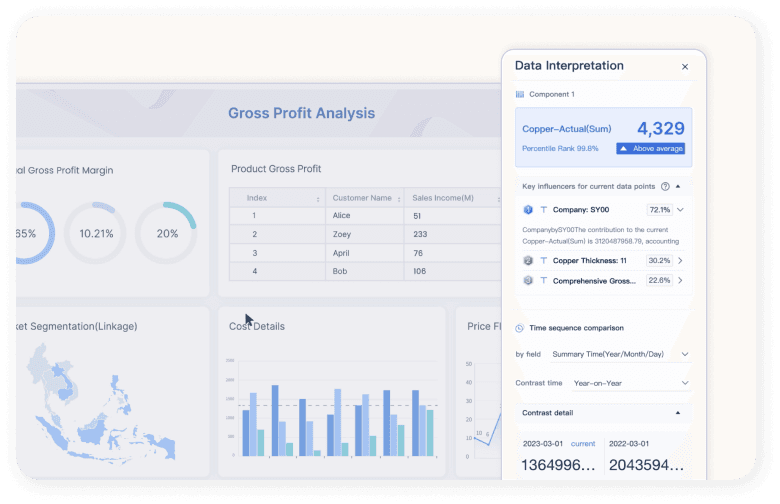Click the Component 1 table icon
780x504 pixels.
[520, 95]
